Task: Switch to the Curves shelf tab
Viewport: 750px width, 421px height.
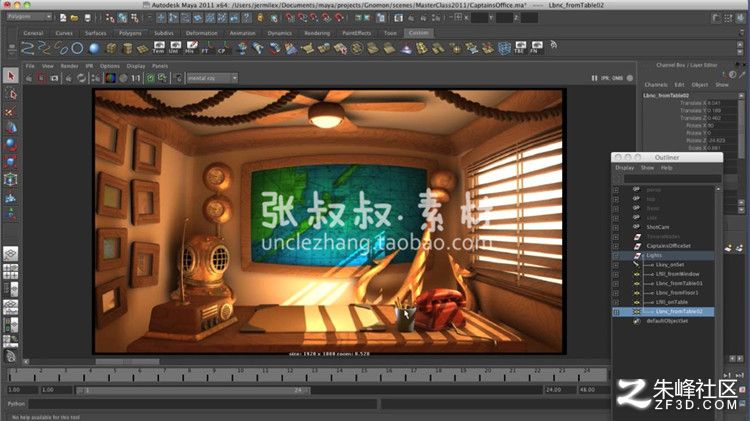Action: coord(64,33)
